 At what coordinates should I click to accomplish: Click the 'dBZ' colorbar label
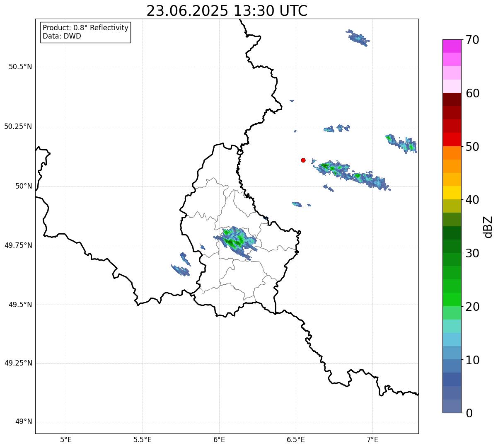(x=488, y=227)
